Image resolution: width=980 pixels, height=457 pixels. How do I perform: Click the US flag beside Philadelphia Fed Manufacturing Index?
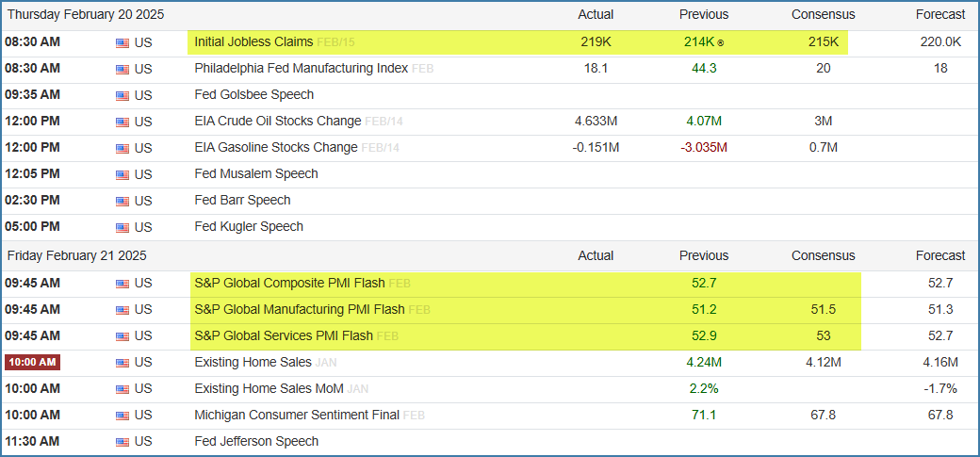122,69
